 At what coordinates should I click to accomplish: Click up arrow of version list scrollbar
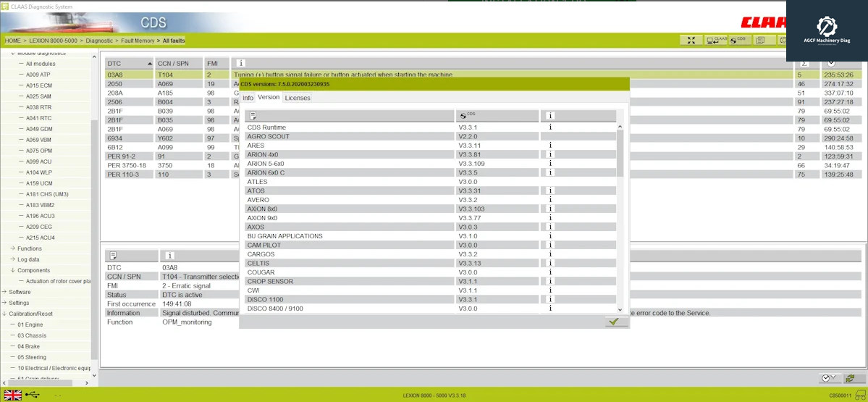(620, 127)
